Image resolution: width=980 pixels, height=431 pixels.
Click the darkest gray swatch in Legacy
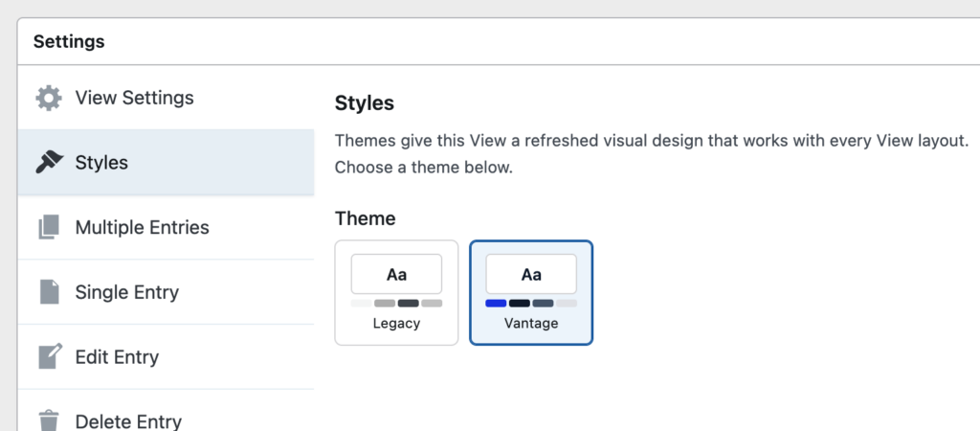pos(408,304)
